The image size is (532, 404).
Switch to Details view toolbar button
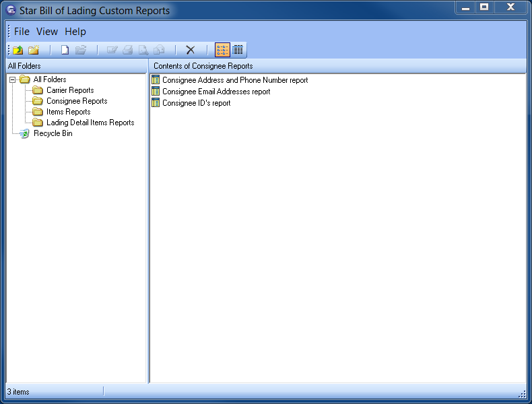tap(238, 50)
